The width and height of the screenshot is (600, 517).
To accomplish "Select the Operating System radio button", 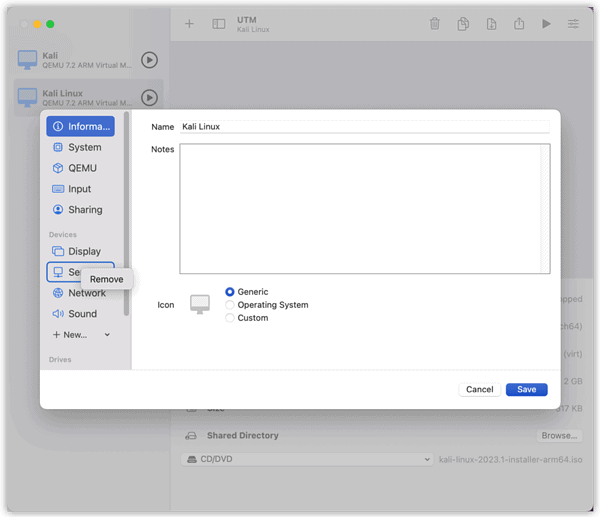I will 230,305.
